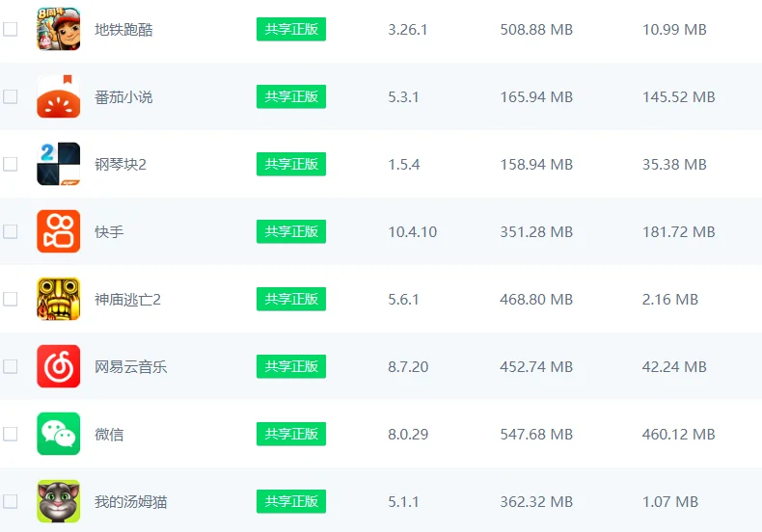
Task: Select version 5.1.1 cell
Action: click(403, 502)
